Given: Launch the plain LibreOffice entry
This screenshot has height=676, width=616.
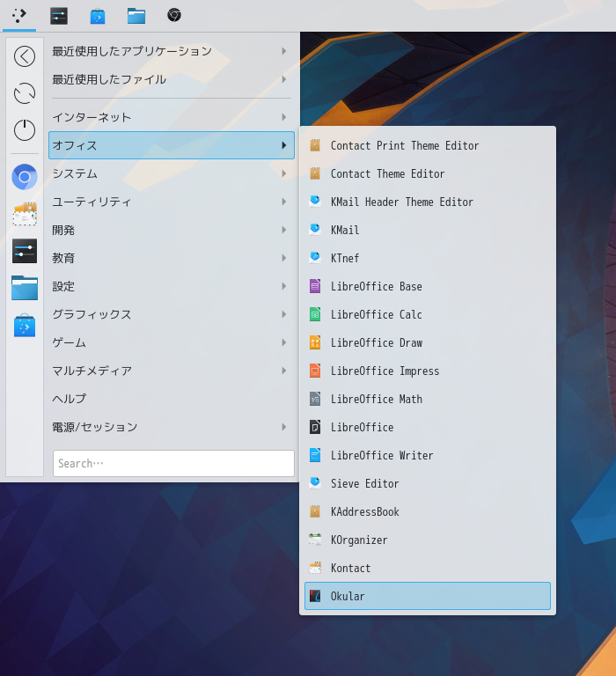Looking at the screenshot, I should [428, 427].
